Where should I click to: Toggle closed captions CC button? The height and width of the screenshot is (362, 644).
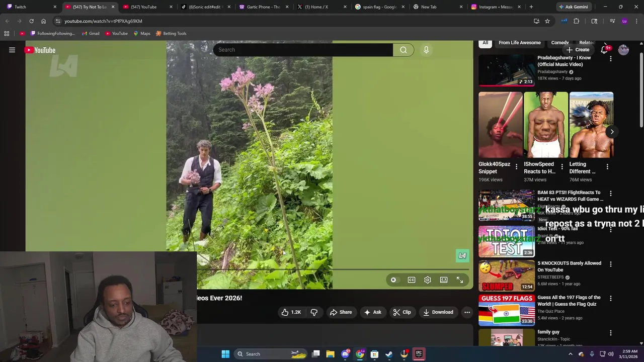click(412, 280)
